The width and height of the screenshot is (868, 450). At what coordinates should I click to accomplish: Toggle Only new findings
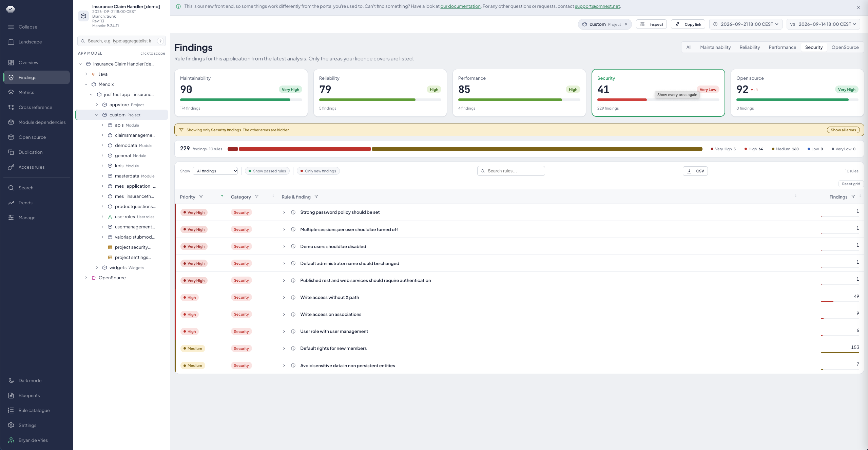[318, 171]
